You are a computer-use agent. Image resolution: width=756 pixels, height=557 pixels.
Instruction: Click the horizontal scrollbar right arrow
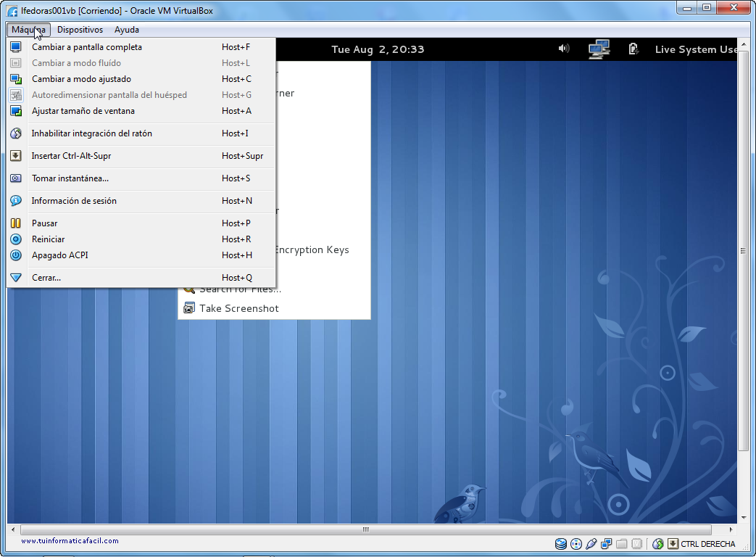(731, 529)
